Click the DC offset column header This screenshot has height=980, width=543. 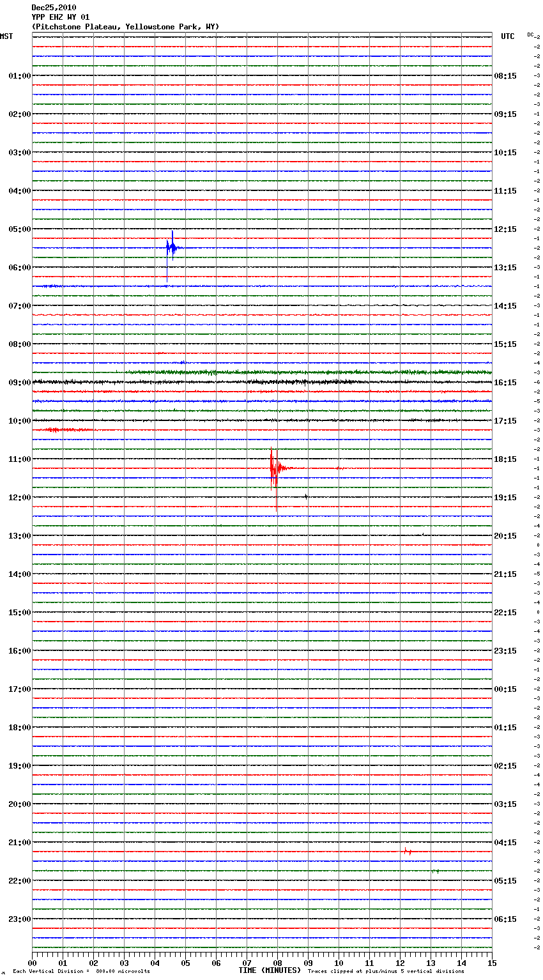[x=530, y=34]
